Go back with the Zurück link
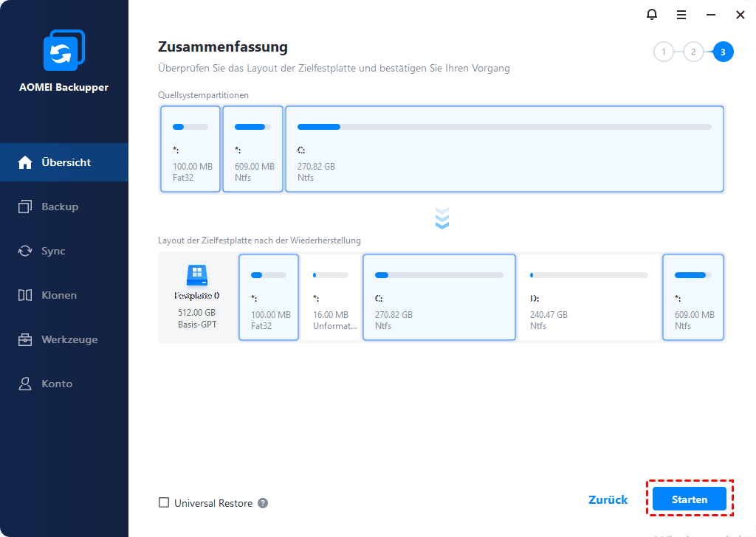Screen dimensions: 756x537 (x=608, y=500)
